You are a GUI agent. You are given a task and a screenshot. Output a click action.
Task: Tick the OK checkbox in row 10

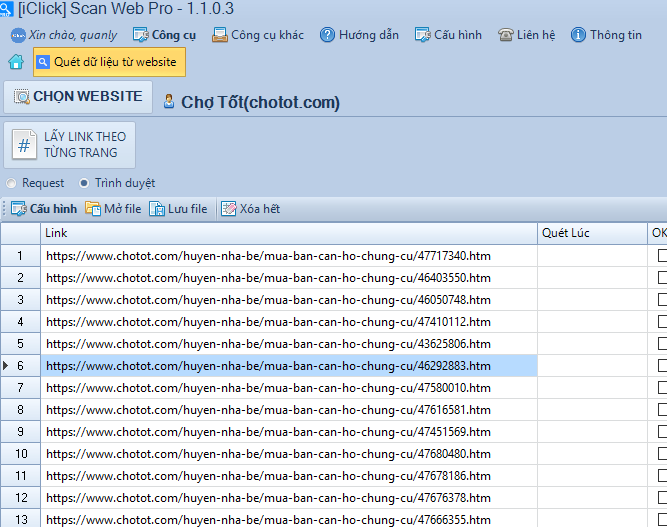point(662,454)
